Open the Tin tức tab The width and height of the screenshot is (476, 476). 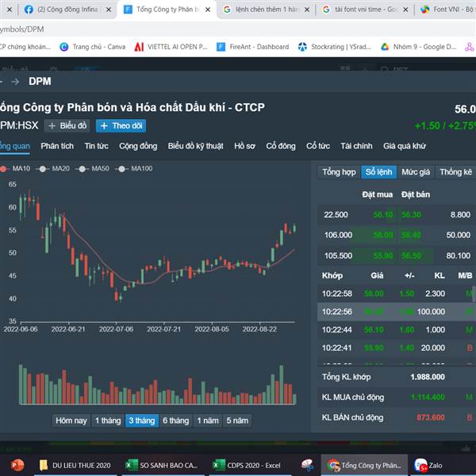pos(97,146)
